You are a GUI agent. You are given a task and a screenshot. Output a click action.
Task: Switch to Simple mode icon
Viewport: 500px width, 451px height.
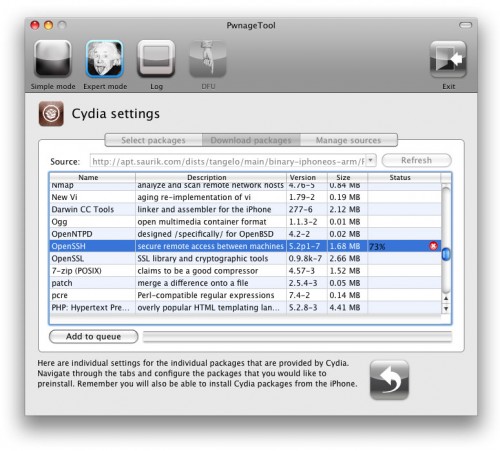pyautogui.click(x=53, y=59)
